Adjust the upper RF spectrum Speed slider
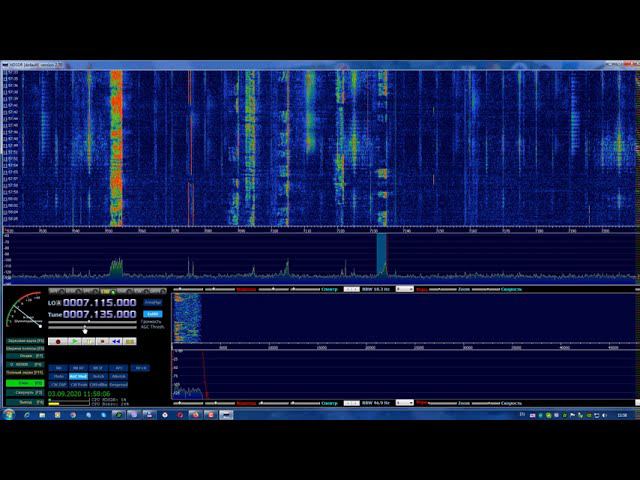Screen dimensions: 640x480 click(x=486, y=289)
